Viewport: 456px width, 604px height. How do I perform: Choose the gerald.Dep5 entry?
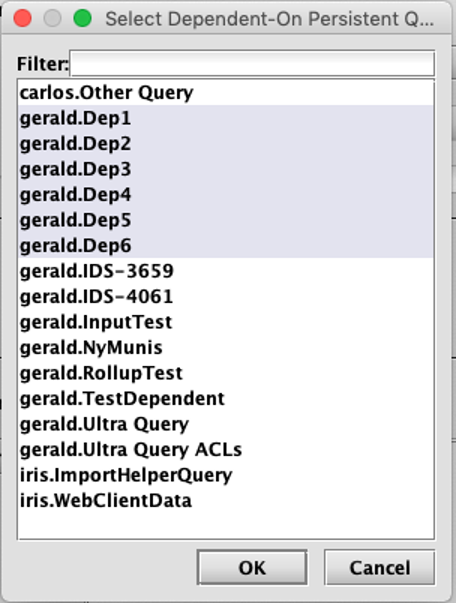click(x=226, y=220)
